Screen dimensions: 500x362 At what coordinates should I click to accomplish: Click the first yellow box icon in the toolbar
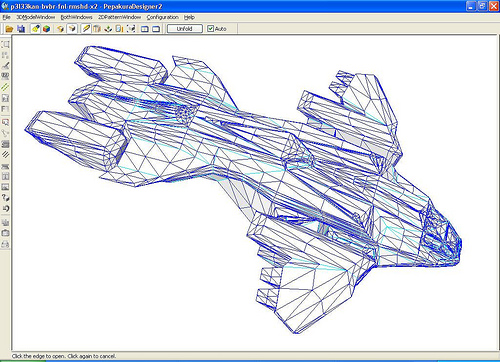pos(60,29)
